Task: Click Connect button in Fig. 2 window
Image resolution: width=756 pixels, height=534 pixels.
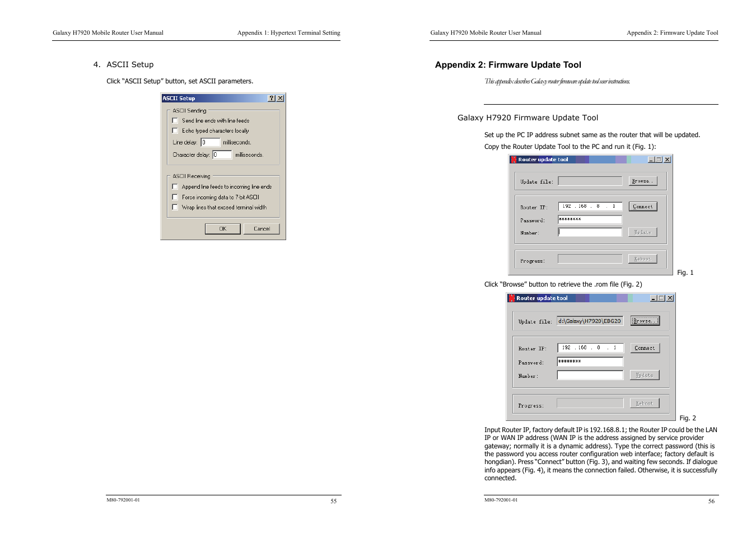Action: click(x=645, y=348)
